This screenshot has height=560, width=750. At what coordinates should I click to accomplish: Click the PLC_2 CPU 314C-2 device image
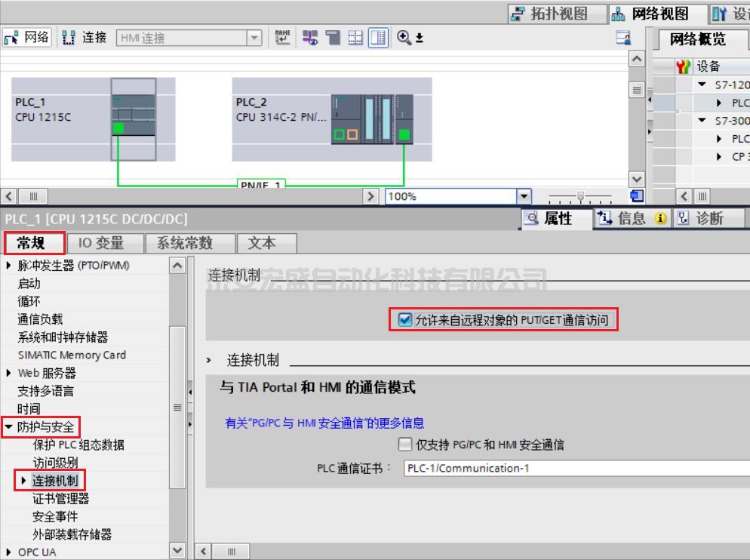(373, 118)
